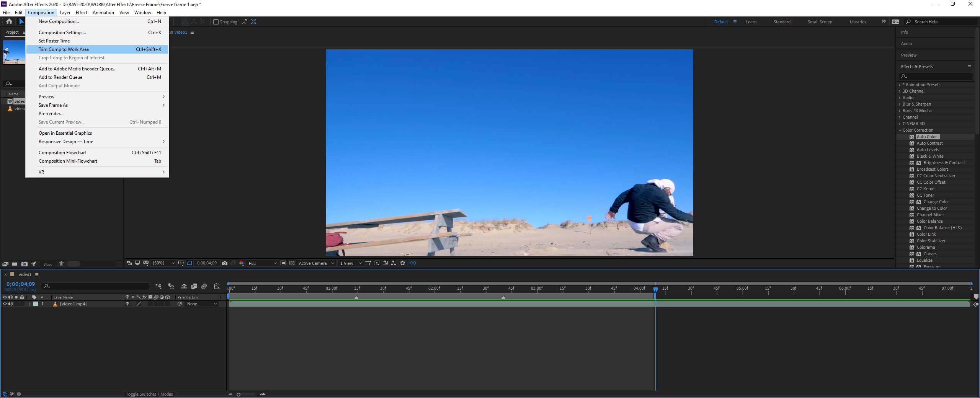The width and height of the screenshot is (980, 398).
Task: Mute audio on the video1.mp4 layer
Action: click(x=10, y=304)
